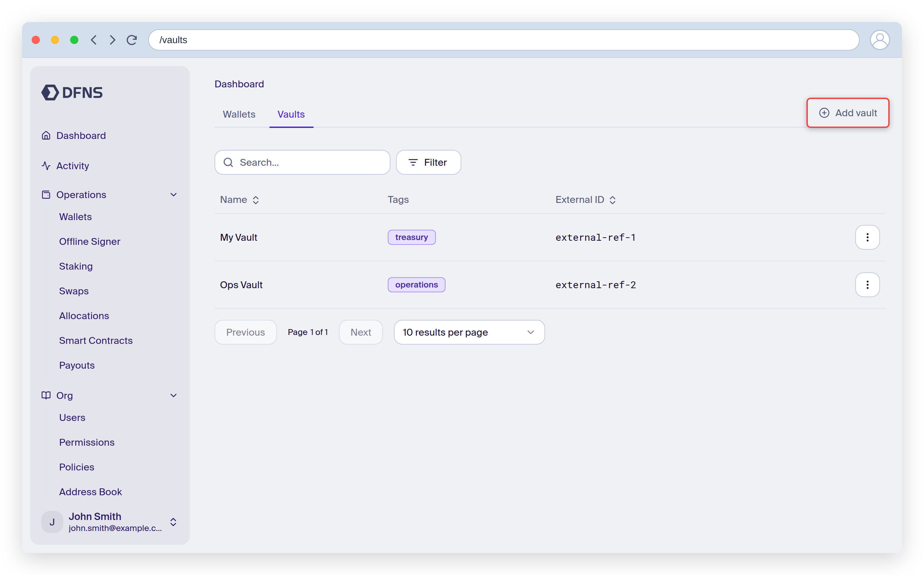The image size is (924, 575).
Task: Open Policies under Org
Action: click(x=77, y=467)
